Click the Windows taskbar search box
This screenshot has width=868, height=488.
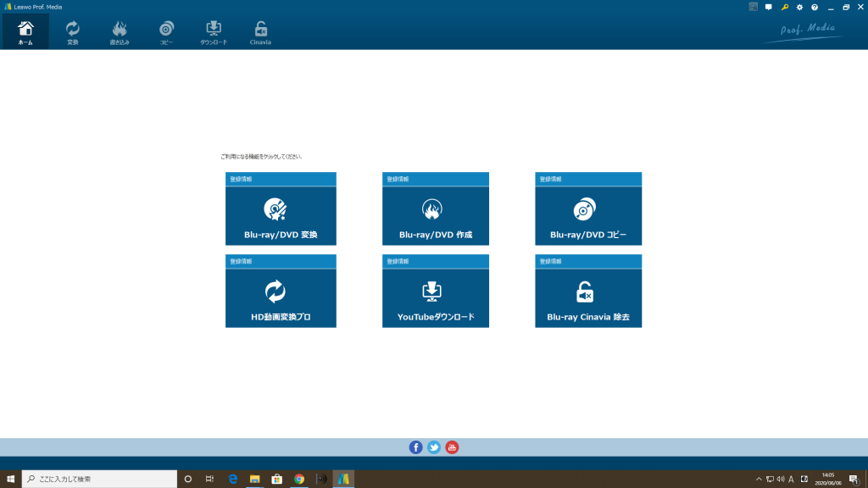click(x=97, y=479)
